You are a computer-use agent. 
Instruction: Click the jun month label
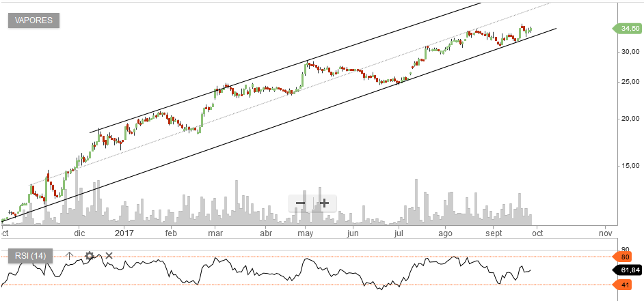click(x=353, y=233)
